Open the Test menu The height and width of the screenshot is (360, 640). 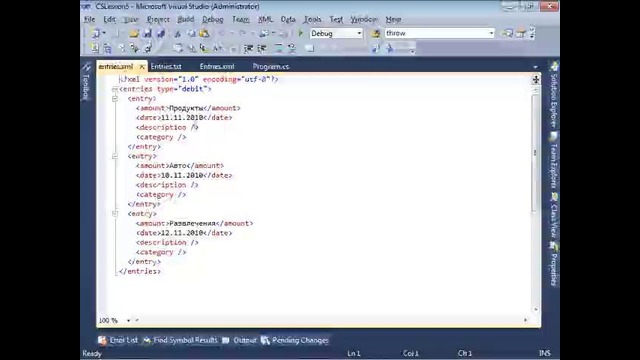click(x=336, y=19)
